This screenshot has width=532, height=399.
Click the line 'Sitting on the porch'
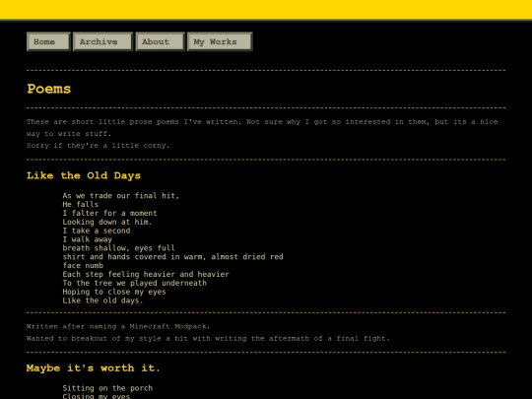click(107, 388)
